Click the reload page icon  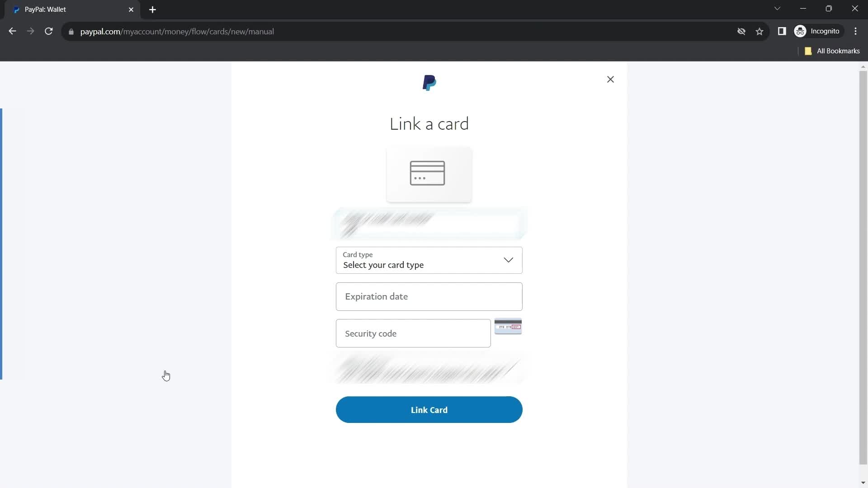pyautogui.click(x=49, y=32)
